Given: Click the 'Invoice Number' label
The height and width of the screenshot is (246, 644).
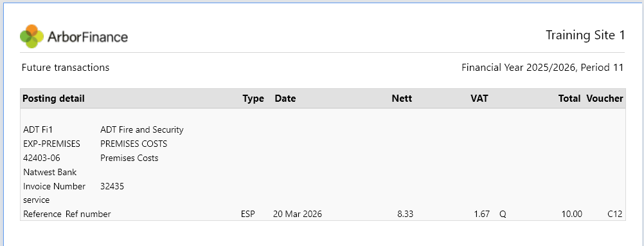Looking at the screenshot, I should pos(54,186).
